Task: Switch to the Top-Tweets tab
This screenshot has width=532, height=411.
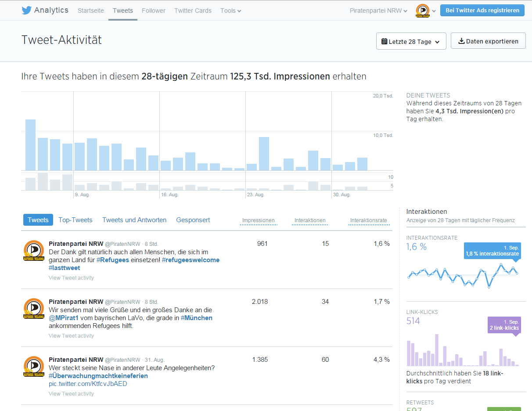Action: click(75, 220)
